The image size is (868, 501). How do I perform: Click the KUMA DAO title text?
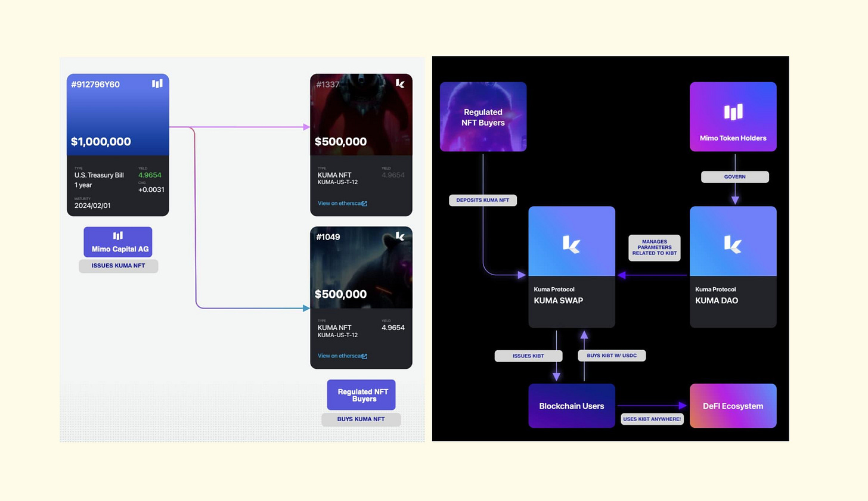point(717,301)
